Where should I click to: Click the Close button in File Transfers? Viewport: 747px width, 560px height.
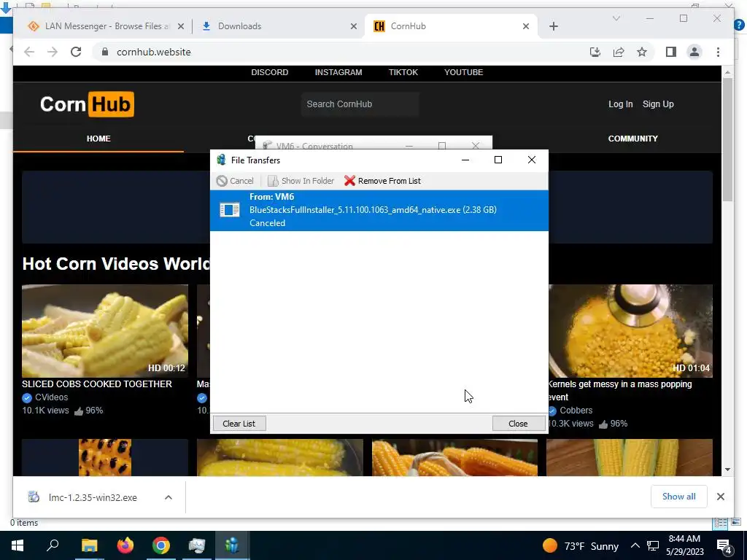[519, 424]
